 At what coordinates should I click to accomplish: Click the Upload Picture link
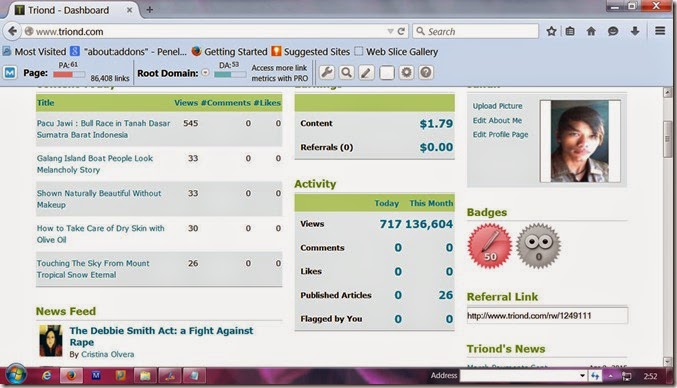pos(497,106)
